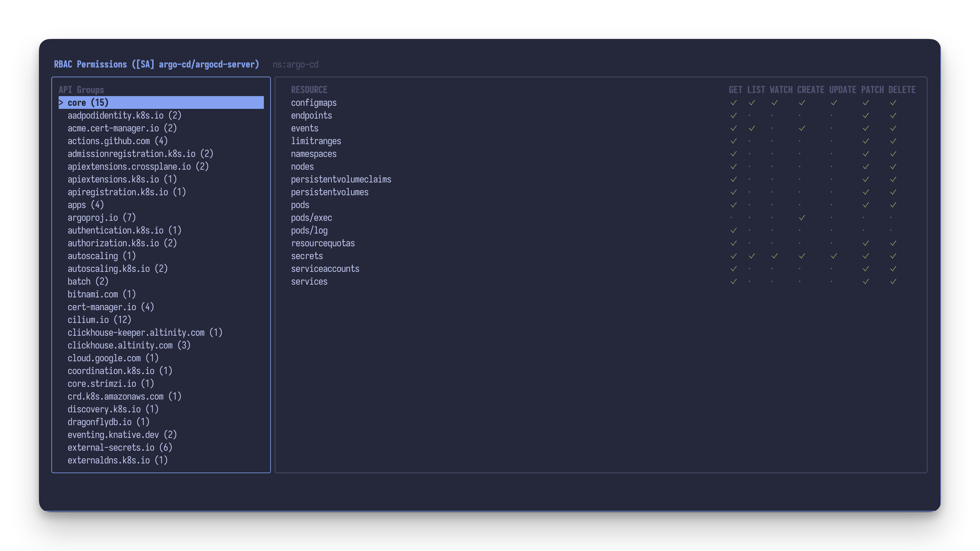Click the CREATE checkmark for pods/exec

click(x=802, y=218)
